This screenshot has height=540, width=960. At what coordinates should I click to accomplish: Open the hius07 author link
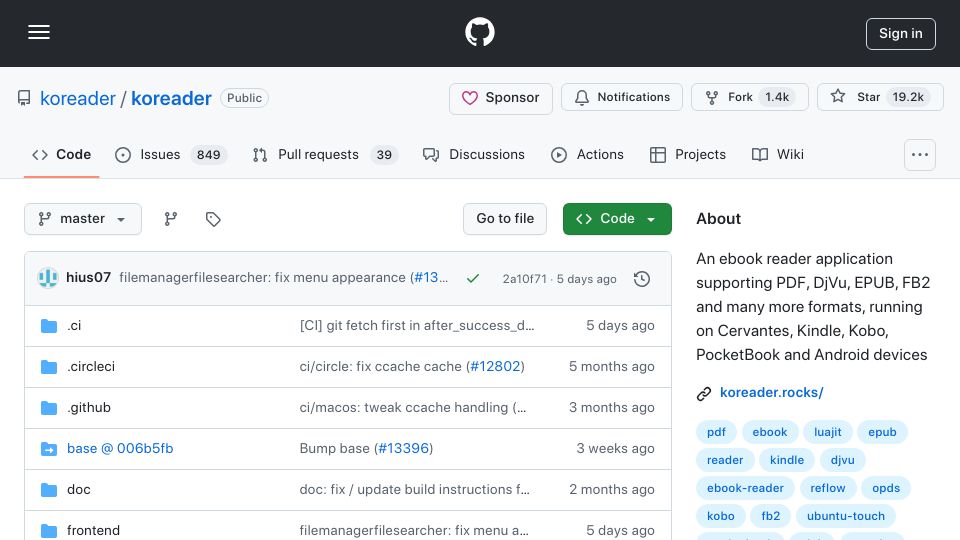(x=88, y=277)
